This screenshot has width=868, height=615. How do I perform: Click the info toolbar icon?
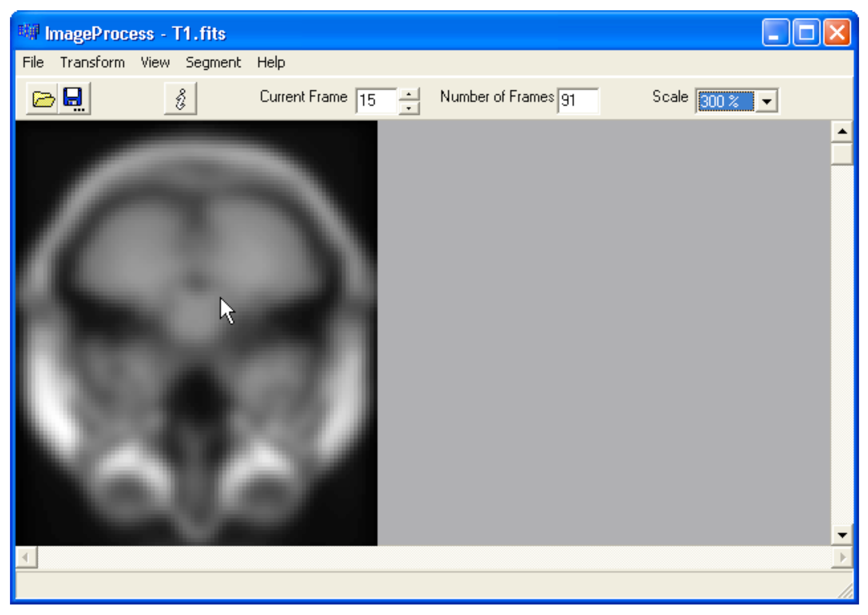(x=180, y=99)
